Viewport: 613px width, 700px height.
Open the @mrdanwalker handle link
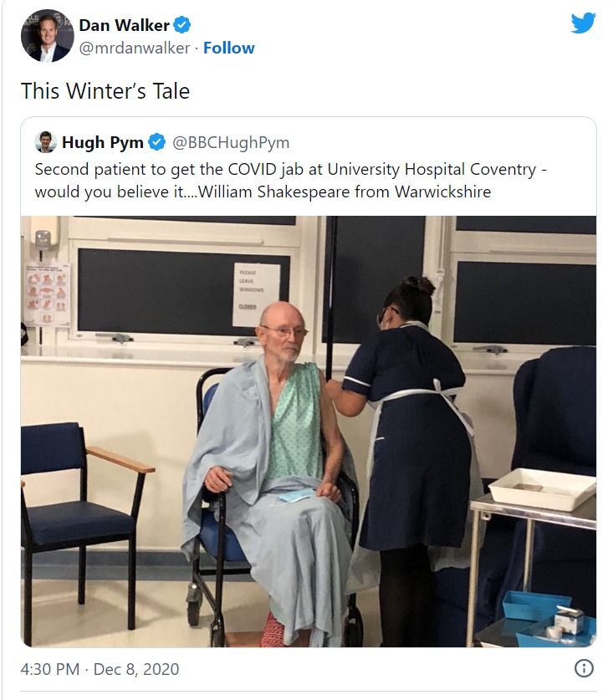tap(135, 49)
